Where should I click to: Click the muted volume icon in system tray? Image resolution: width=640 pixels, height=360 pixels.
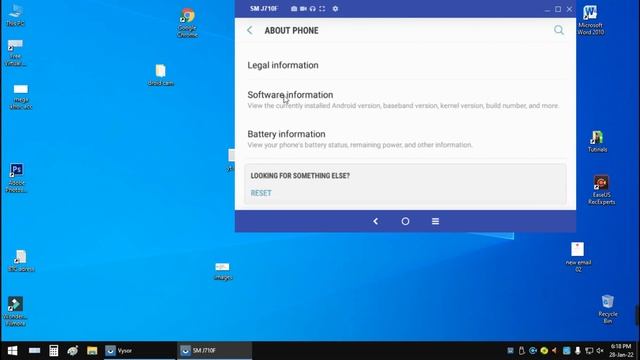600,351
